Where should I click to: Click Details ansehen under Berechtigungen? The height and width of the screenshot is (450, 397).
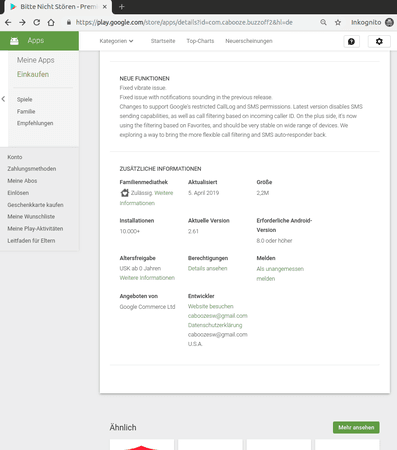207,268
